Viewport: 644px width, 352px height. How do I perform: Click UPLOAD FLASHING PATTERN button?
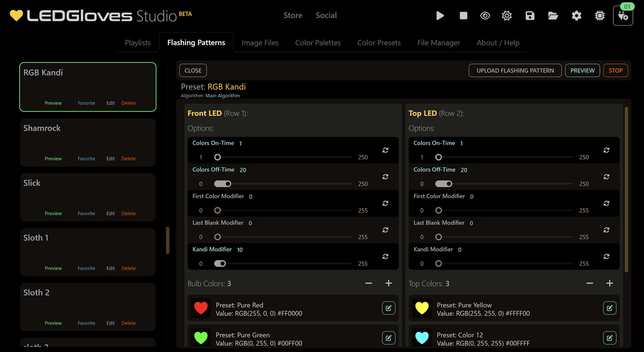[x=515, y=70]
